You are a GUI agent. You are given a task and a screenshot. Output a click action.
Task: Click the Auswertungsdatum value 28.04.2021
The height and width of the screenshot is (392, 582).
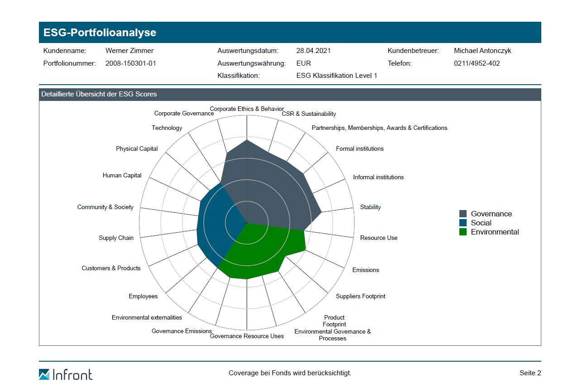tap(314, 51)
